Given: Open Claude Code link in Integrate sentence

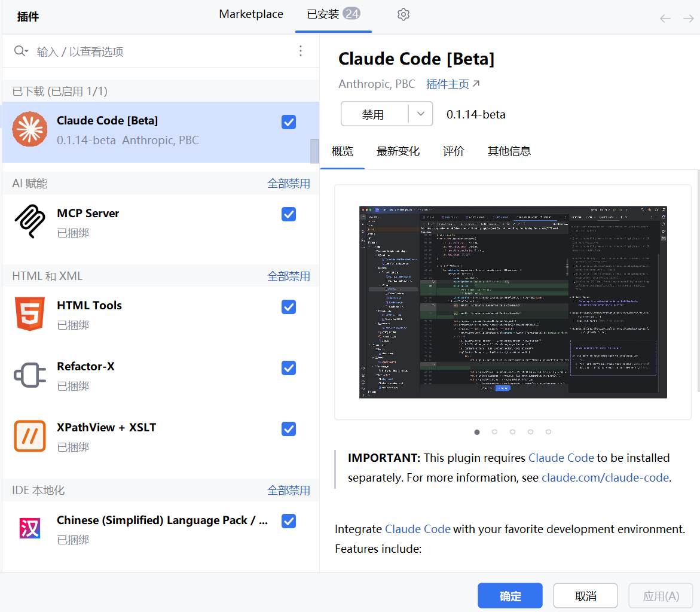Looking at the screenshot, I should [x=417, y=529].
